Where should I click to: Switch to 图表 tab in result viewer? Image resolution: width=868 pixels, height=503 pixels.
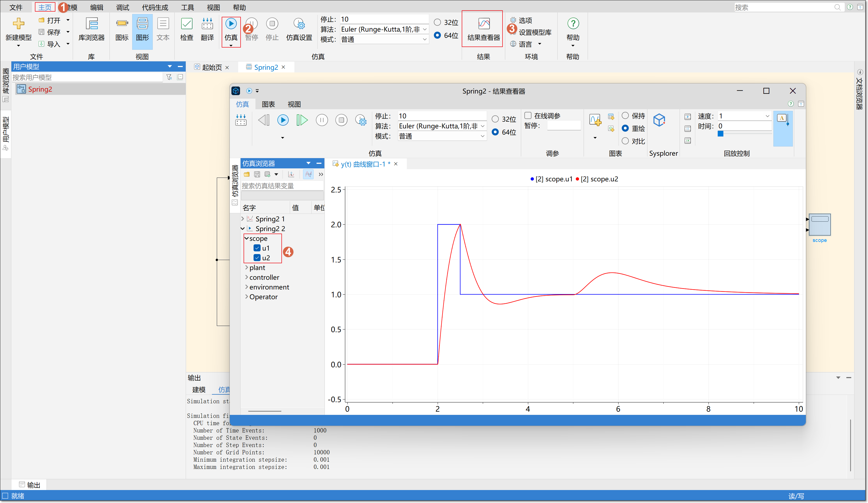[268, 104]
